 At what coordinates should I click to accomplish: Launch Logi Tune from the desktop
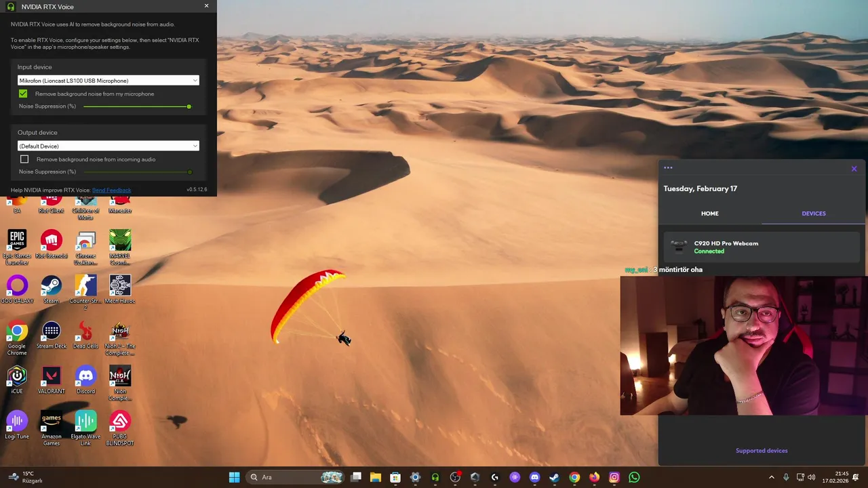click(17, 425)
